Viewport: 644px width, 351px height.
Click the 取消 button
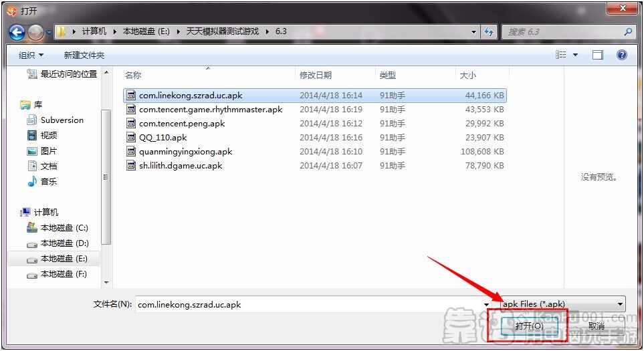596,326
